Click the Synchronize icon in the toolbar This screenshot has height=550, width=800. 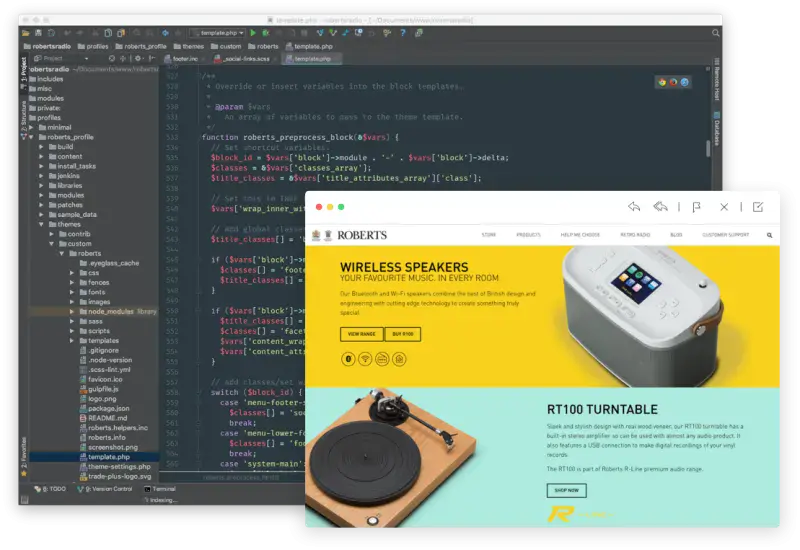pyautogui.click(x=51, y=33)
